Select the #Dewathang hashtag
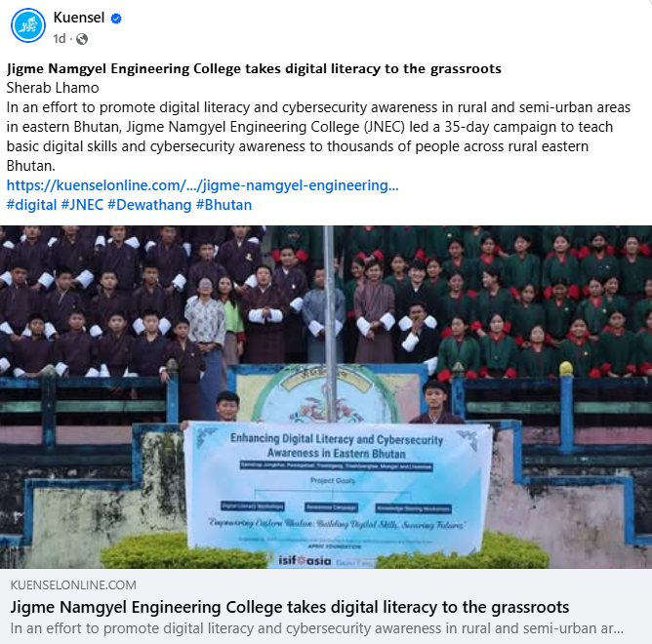652x644 pixels. [149, 205]
